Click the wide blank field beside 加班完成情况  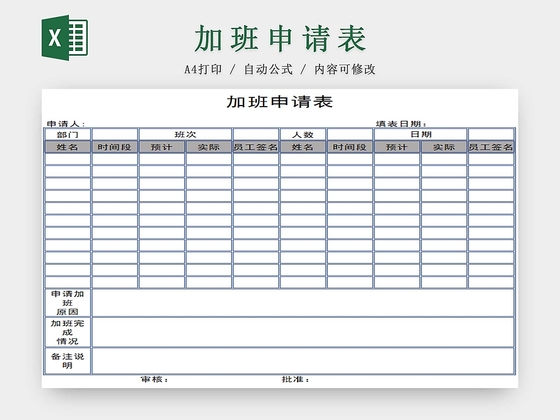click(303, 332)
